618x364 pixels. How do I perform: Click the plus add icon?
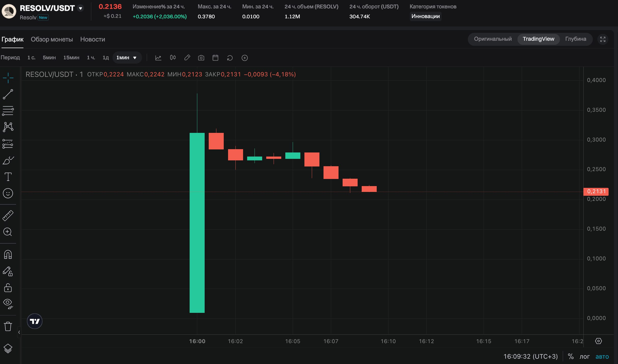tap(245, 58)
